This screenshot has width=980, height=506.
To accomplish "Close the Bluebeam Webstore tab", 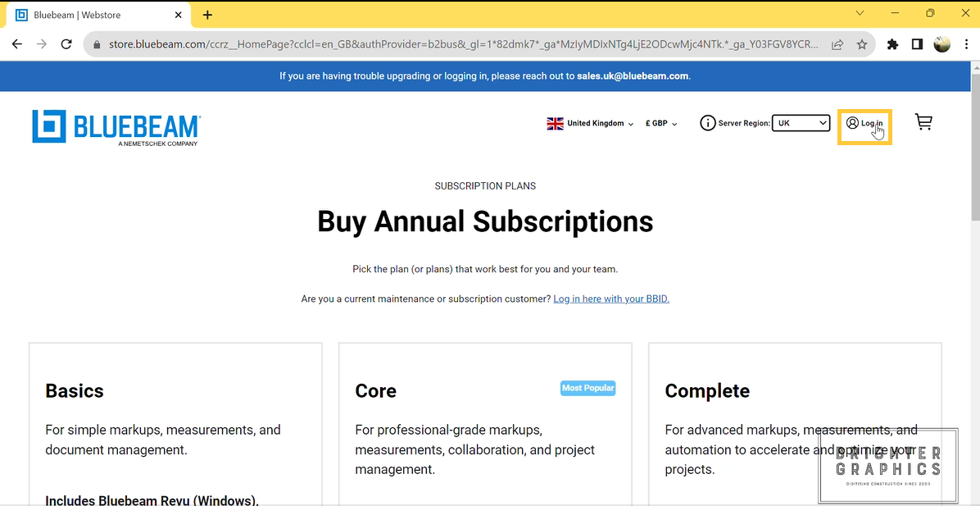I will 178,15.
